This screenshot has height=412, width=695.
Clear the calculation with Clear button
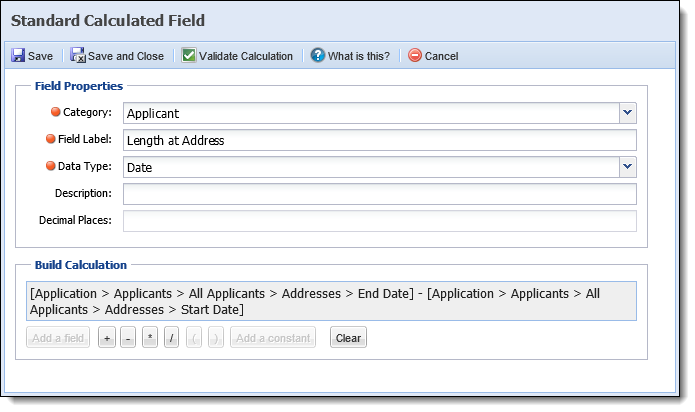coord(348,338)
